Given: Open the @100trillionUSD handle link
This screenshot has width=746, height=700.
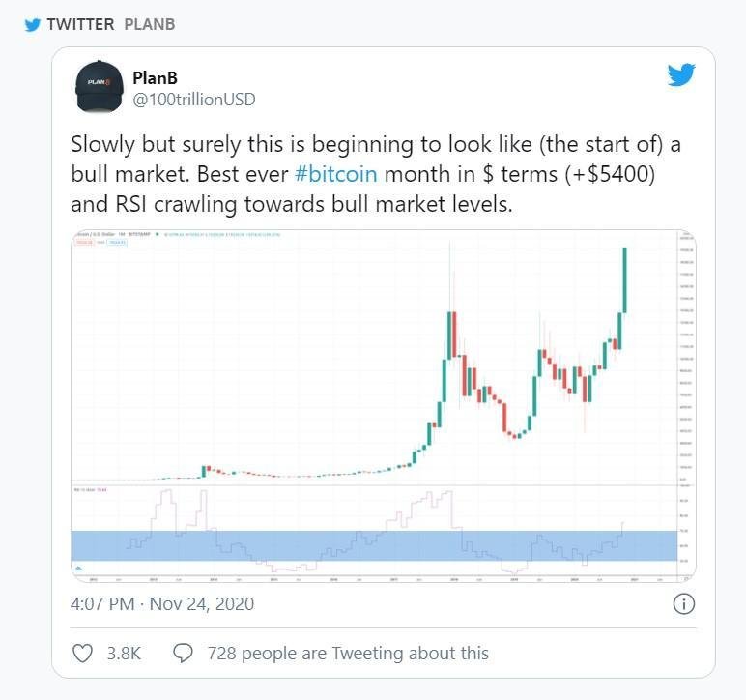Looking at the screenshot, I should [193, 100].
